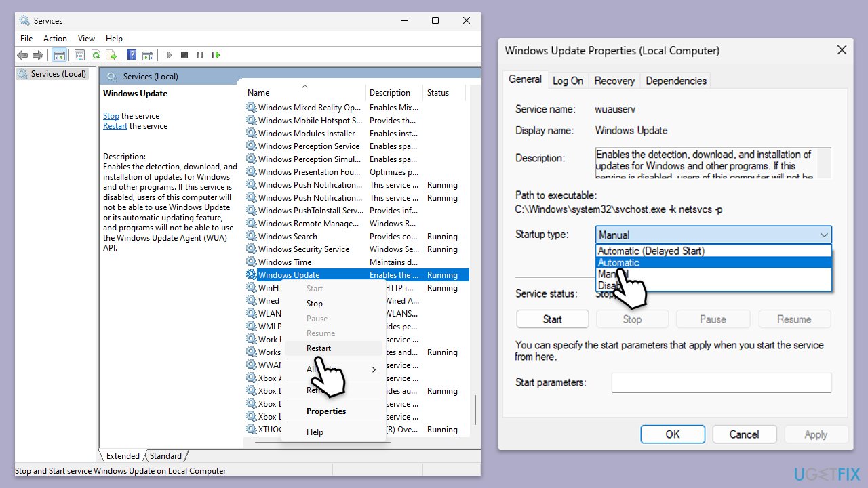The image size is (868, 488).
Task: Click gear icon beside Windows Mixed Reality service
Action: (x=252, y=108)
